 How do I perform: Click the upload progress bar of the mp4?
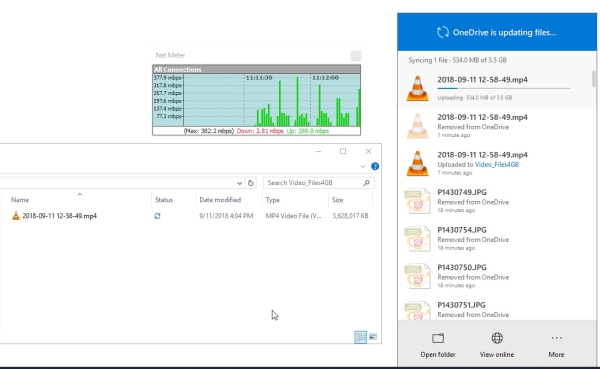(x=504, y=88)
